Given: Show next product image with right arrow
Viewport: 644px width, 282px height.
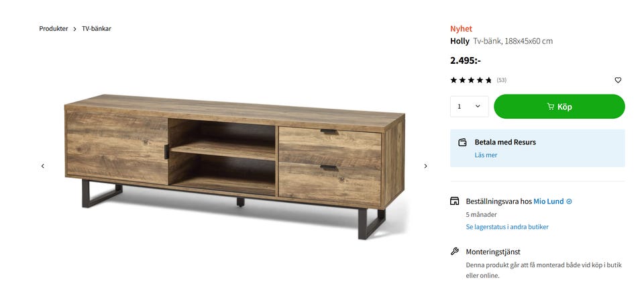Looking at the screenshot, I should click(x=425, y=166).
